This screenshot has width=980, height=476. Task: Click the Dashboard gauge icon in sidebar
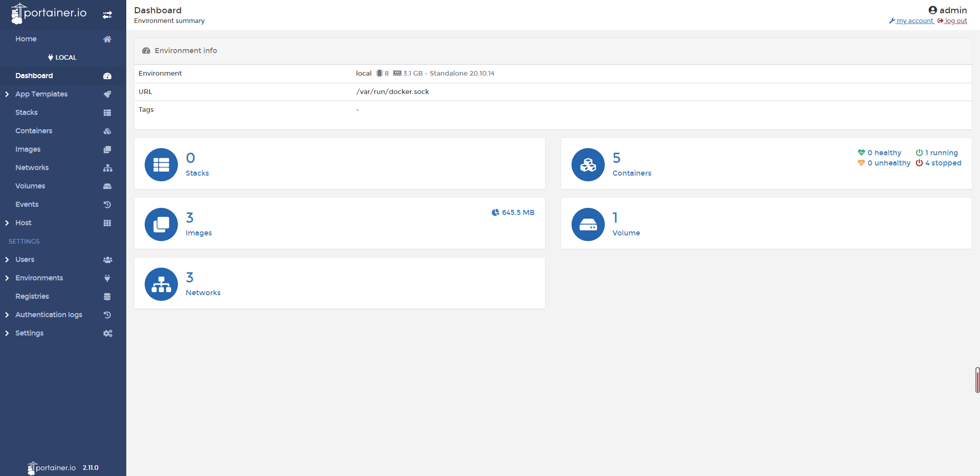click(x=107, y=76)
